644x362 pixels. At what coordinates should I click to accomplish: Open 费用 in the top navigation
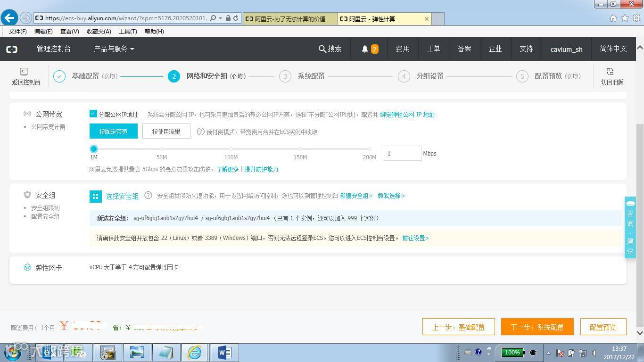pos(403,49)
